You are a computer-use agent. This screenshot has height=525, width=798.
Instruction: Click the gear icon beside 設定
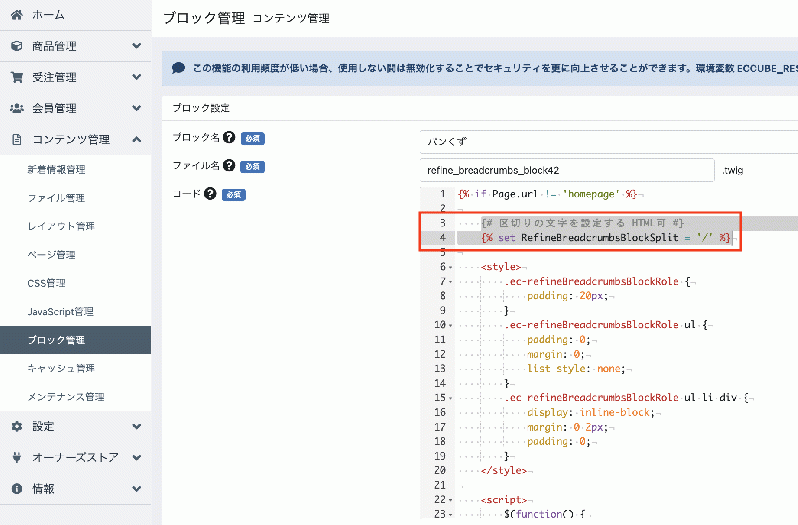[x=16, y=426]
